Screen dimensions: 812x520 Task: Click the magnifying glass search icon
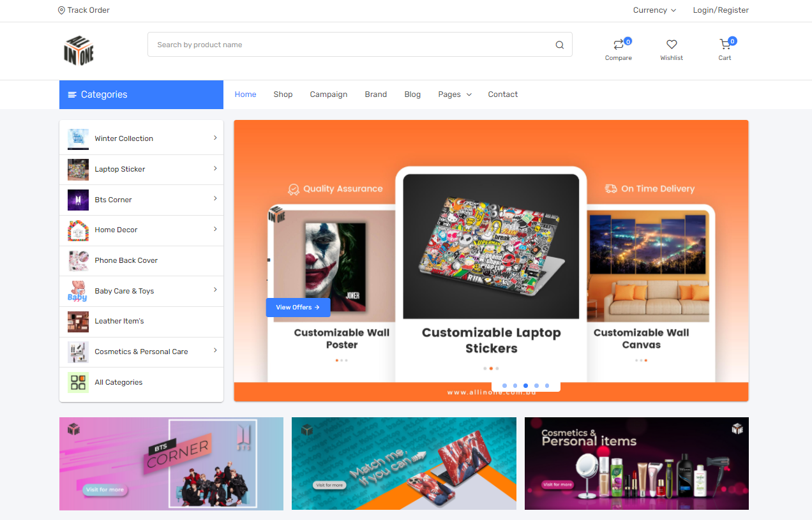(560, 45)
